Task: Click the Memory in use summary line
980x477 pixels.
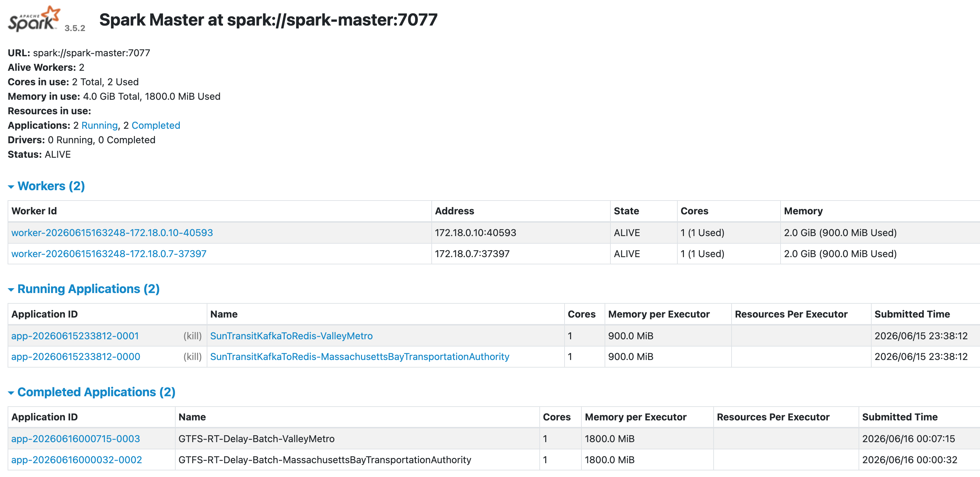Action: pos(114,96)
